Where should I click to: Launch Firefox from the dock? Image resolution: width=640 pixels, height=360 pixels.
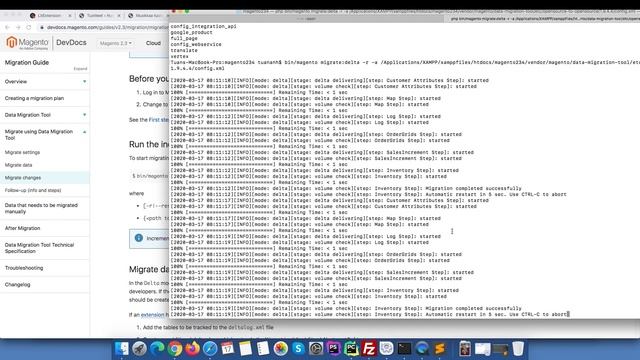point(193,349)
